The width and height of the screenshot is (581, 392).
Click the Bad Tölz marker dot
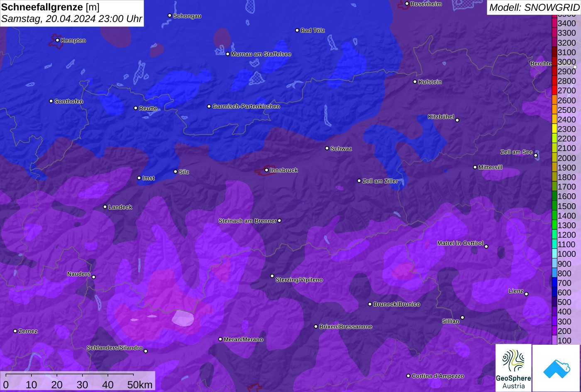[x=297, y=30]
